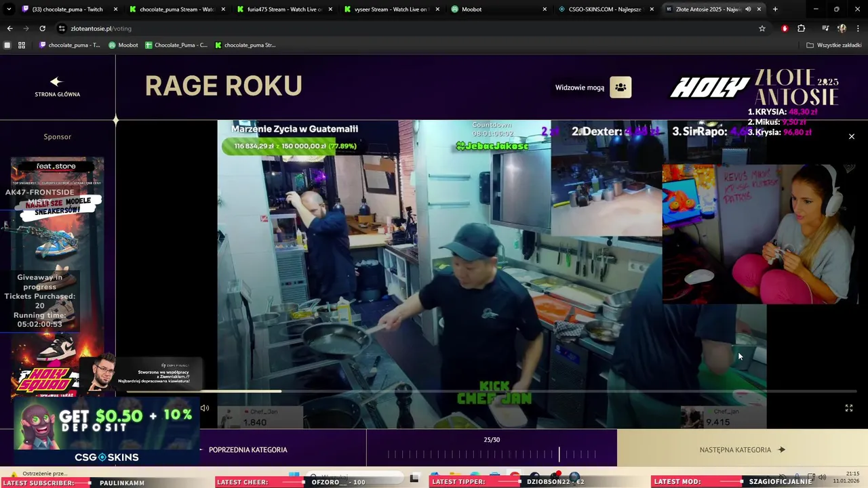Mute the Złote Antosie tab audio icon
Image resolution: width=868 pixels, height=488 pixels.
(748, 9)
